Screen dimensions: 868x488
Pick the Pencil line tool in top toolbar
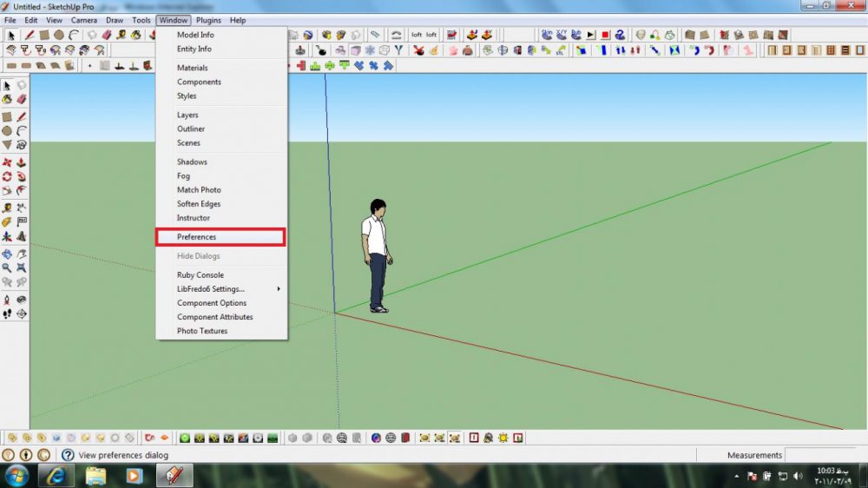click(29, 35)
